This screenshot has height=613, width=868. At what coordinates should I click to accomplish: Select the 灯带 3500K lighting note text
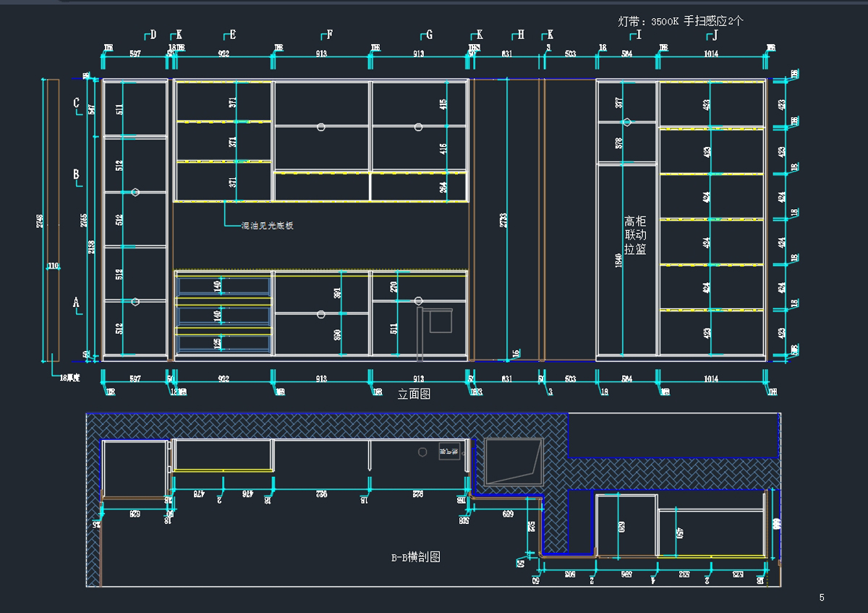[680, 21]
